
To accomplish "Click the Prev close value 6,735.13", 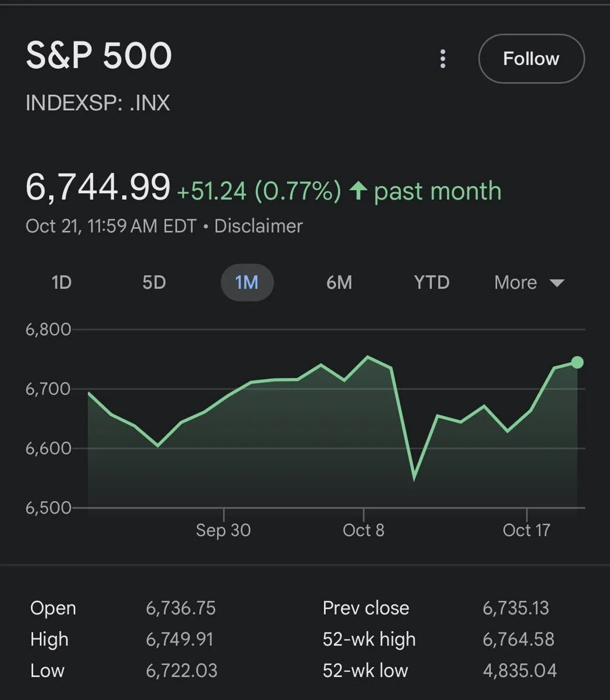I will [x=515, y=608].
